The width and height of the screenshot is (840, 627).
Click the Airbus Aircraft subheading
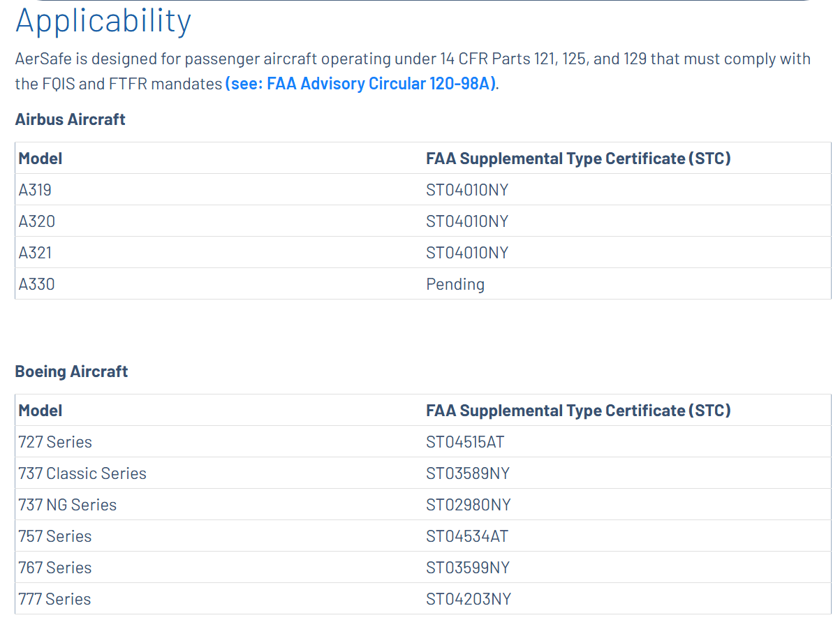tap(70, 119)
